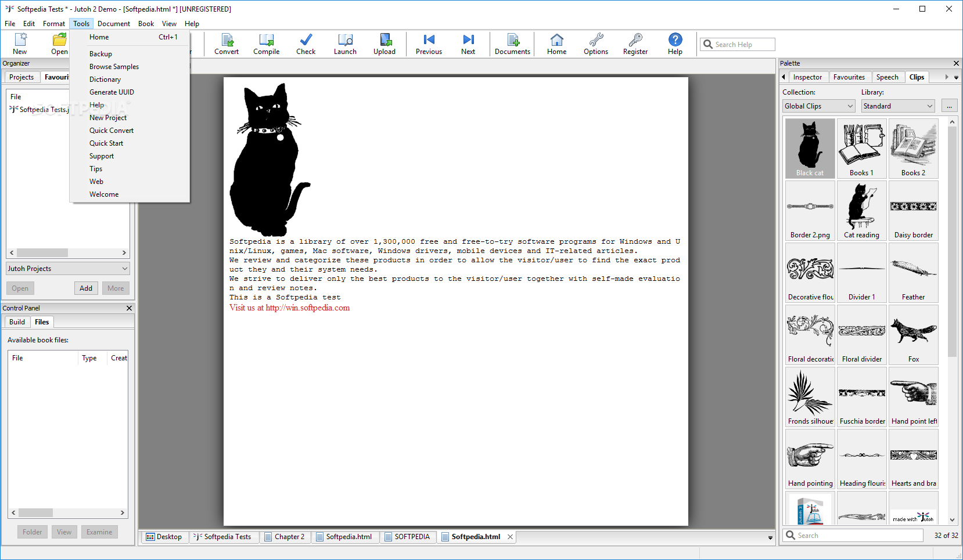The image size is (963, 560).
Task: Switch to the Projects organizer tab
Action: (x=21, y=77)
